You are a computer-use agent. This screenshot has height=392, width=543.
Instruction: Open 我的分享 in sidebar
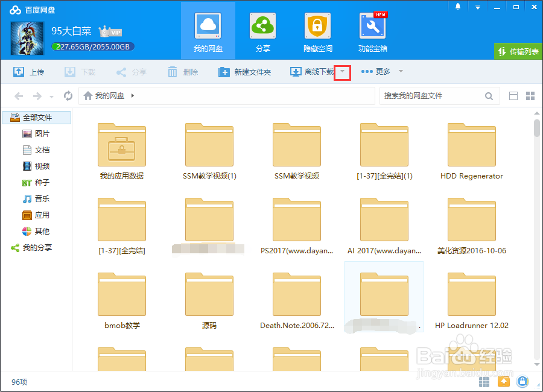31,248
